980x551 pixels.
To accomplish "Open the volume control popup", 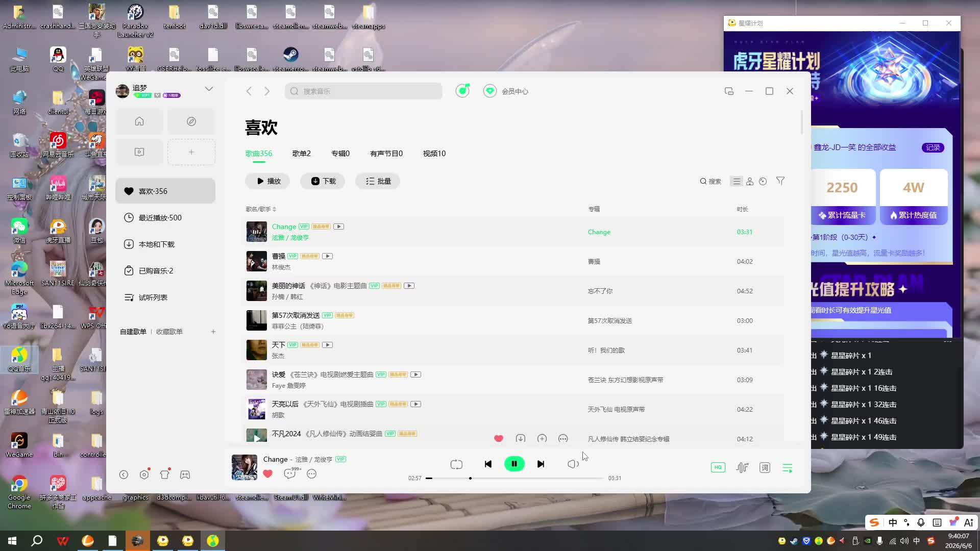I will [573, 464].
